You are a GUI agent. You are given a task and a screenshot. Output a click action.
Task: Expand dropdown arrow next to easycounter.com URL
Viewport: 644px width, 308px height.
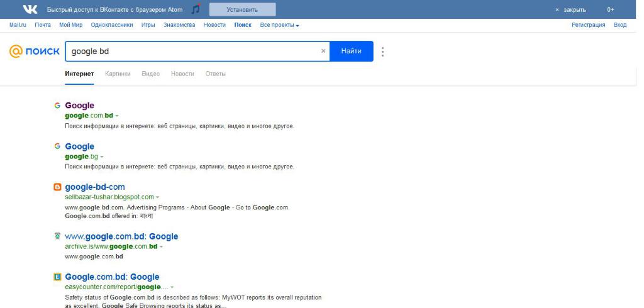(172, 287)
